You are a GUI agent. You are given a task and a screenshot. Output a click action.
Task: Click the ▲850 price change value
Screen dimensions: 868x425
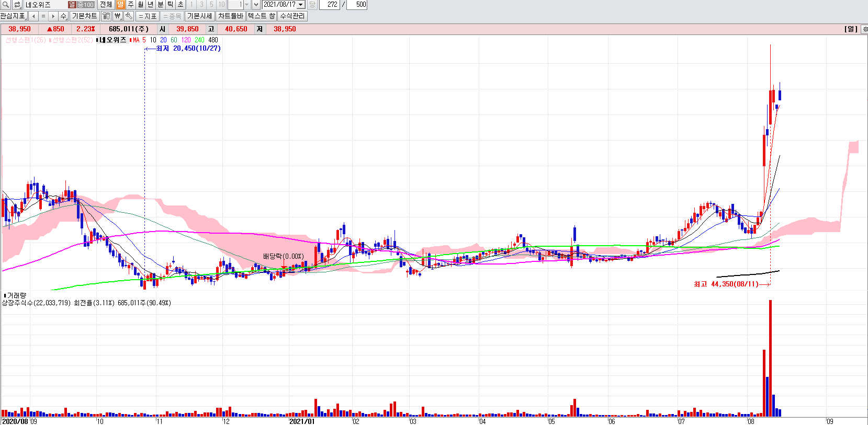coord(55,29)
